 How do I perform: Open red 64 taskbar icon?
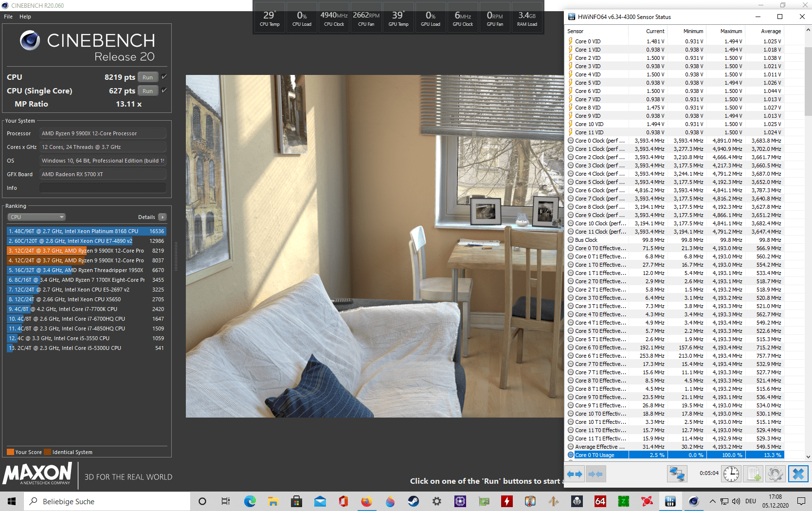coord(600,501)
